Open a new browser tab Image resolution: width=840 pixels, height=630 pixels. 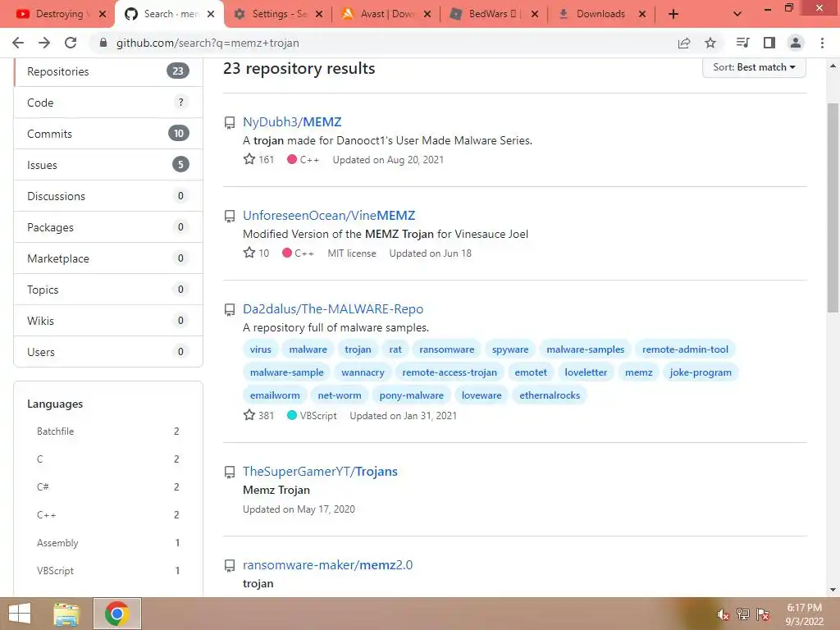673,14
